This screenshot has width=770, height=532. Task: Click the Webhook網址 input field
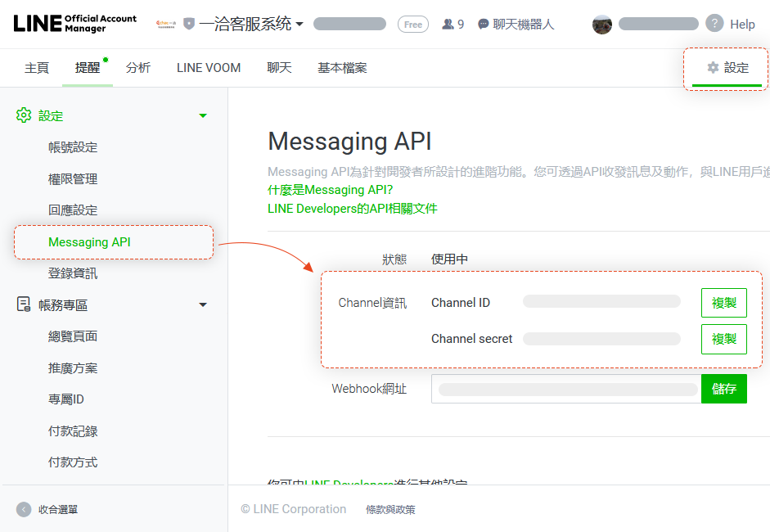(x=566, y=389)
